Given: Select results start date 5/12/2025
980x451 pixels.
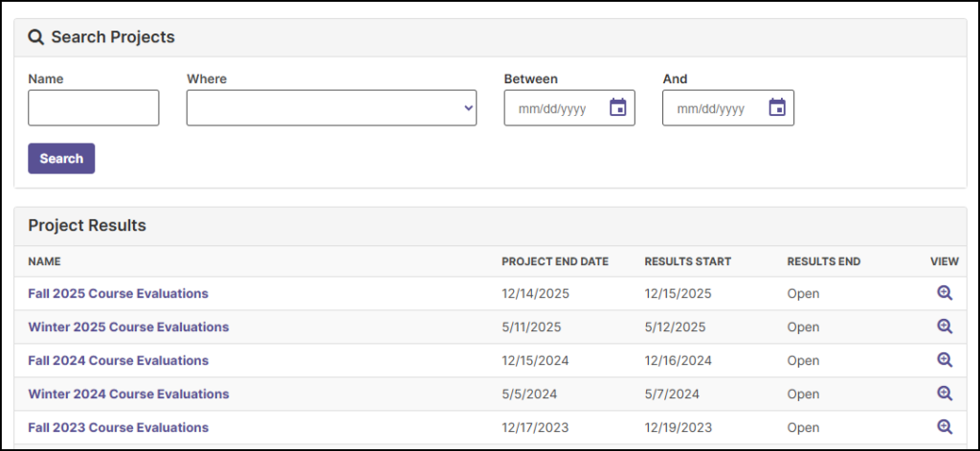Looking at the screenshot, I should [x=675, y=327].
